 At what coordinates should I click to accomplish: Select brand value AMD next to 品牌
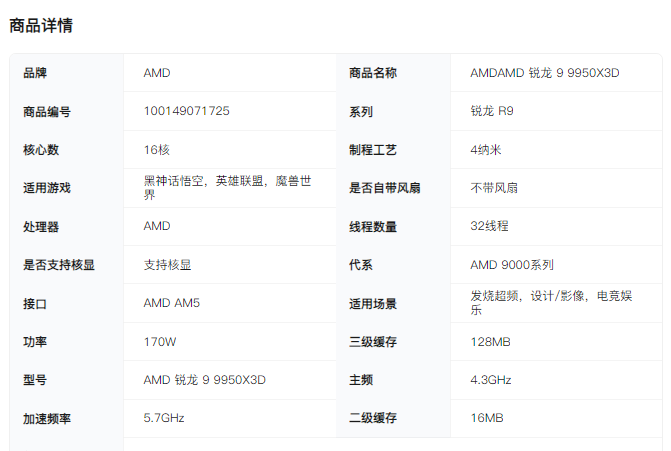pyautogui.click(x=157, y=73)
